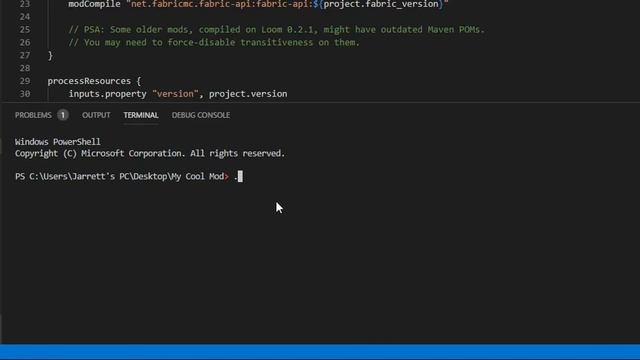Screen dimensions: 640x360
Task: Click the Microsoft Corporation copyright line
Action: (150, 153)
